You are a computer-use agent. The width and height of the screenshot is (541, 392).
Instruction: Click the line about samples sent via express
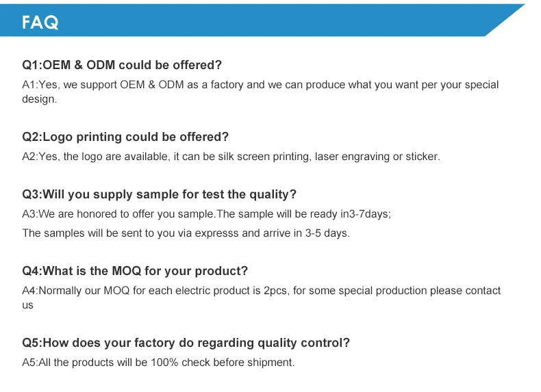point(186,233)
